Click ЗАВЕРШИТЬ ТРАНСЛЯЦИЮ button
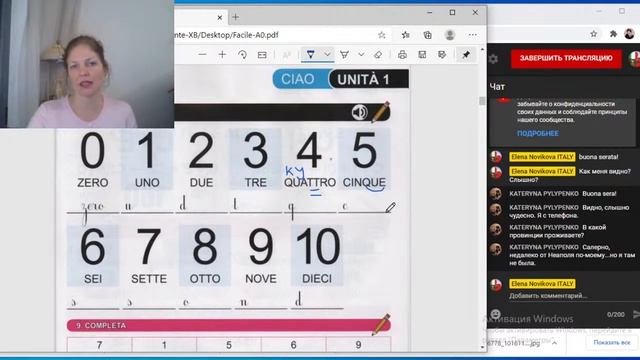The width and height of the screenshot is (640, 360). pyautogui.click(x=566, y=58)
